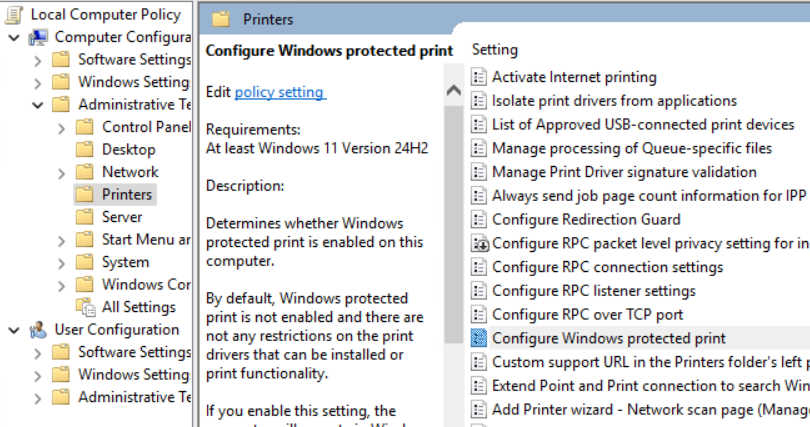Click the Printers folder icon in the tree

point(85,195)
